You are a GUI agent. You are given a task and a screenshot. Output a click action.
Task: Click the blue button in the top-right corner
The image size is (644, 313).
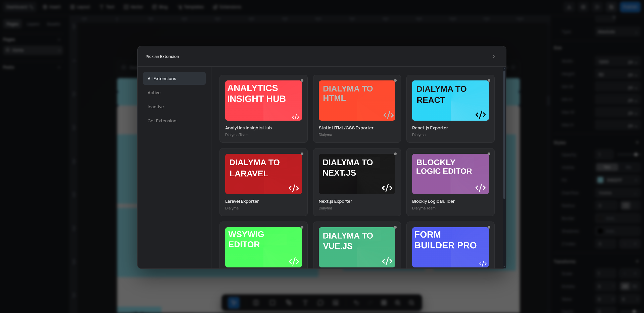click(x=630, y=7)
